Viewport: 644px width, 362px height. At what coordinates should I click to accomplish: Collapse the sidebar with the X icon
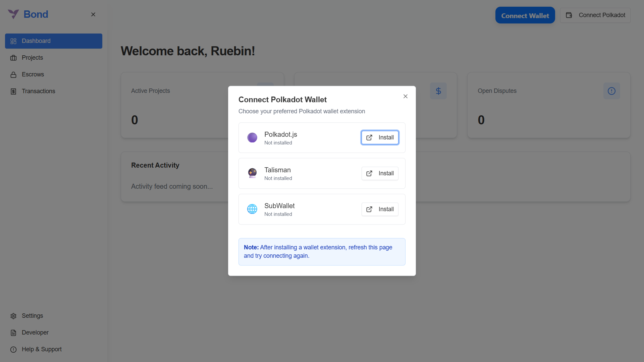pyautogui.click(x=93, y=14)
